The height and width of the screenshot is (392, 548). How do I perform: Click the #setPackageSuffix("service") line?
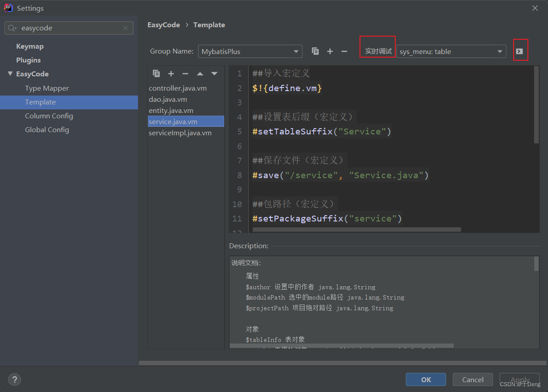tap(327, 219)
